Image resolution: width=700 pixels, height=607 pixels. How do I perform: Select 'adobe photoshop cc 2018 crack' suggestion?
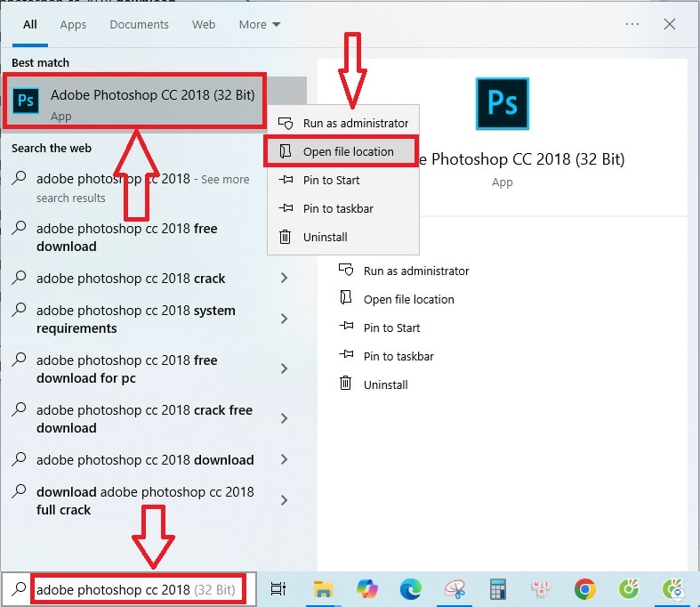pyautogui.click(x=131, y=279)
